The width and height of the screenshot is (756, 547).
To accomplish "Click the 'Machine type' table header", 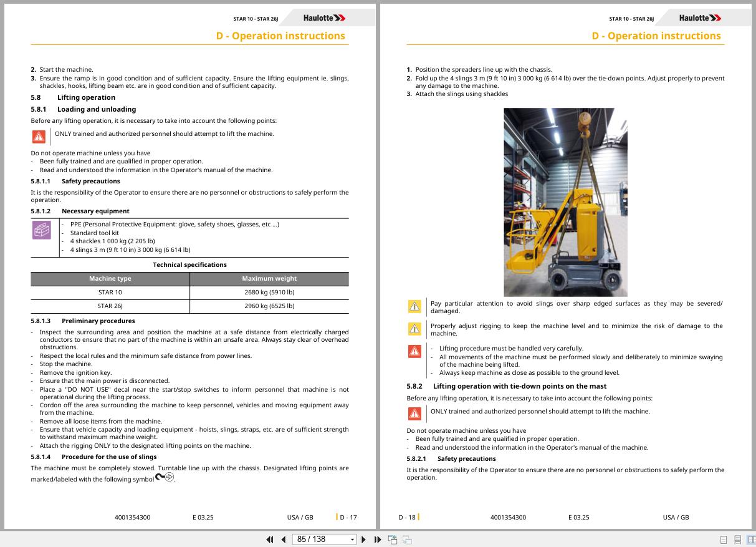I will click(x=110, y=279).
